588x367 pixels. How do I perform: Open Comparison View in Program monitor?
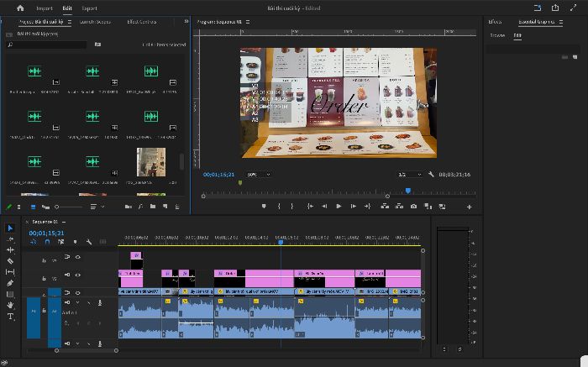[x=428, y=207]
